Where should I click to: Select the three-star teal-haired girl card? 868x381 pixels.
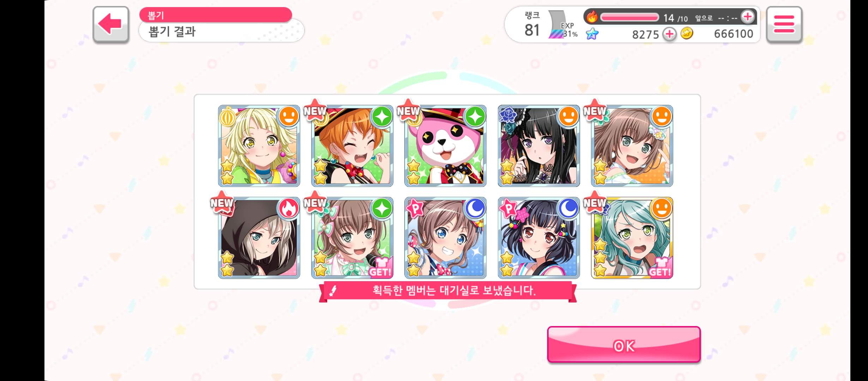coord(632,238)
